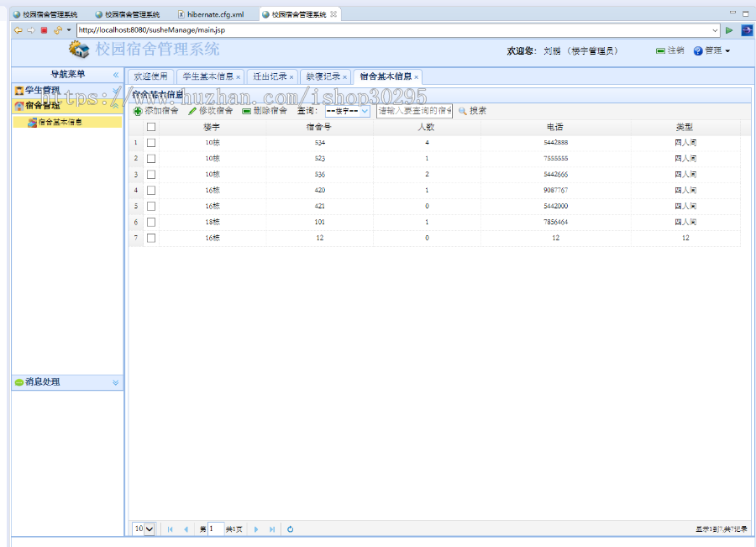The width and height of the screenshot is (756, 547).
Task: Minimize the editor area view
Action: click(x=732, y=13)
